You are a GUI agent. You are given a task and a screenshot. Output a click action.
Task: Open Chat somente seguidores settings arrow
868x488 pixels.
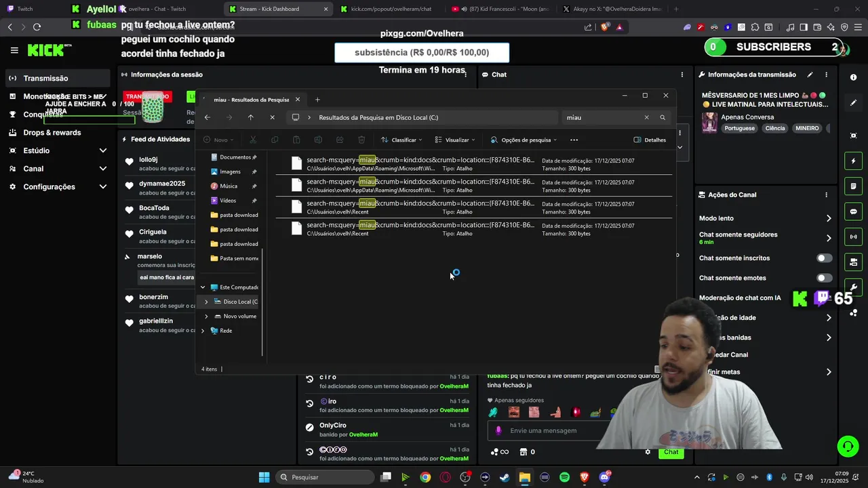829,238
